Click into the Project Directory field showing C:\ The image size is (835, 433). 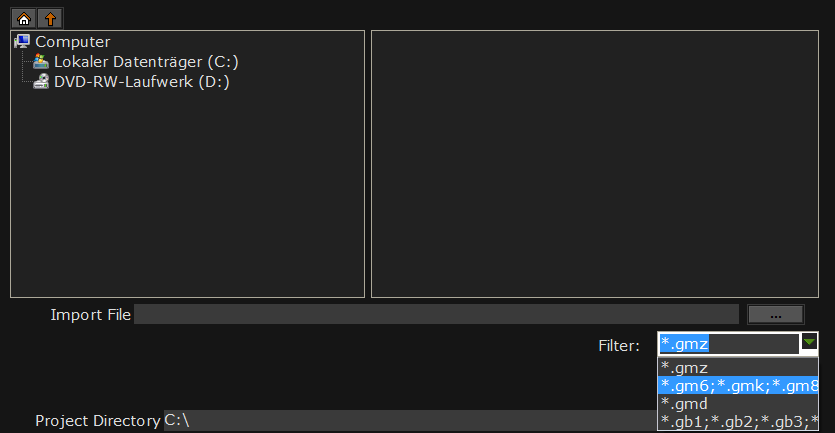tap(410, 420)
